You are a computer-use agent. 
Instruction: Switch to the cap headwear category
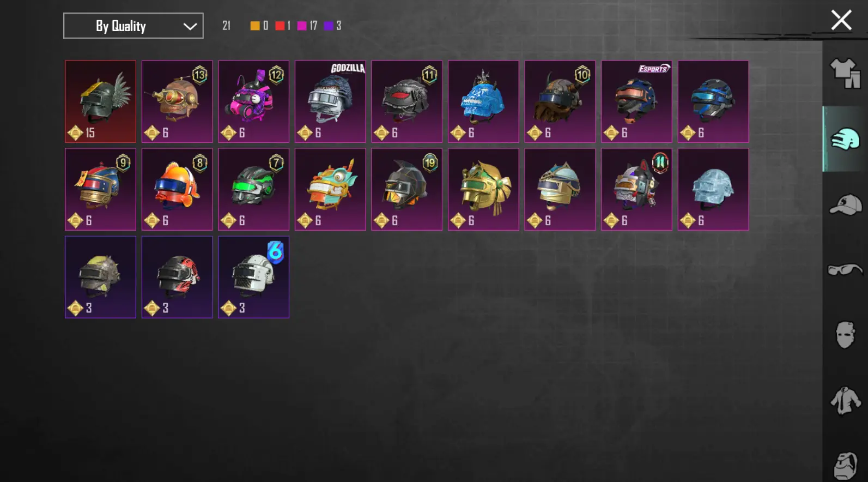[845, 205]
